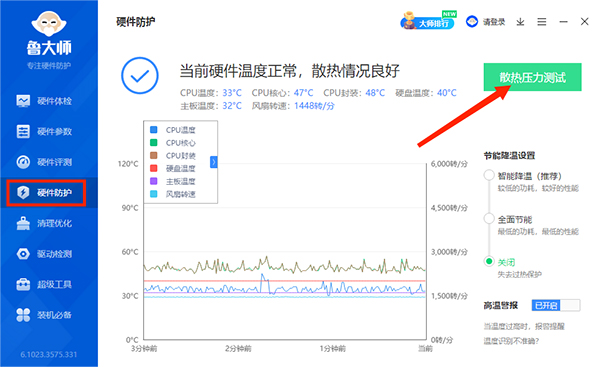Open 装机必备 in the sidebar

pyautogui.click(x=44, y=315)
